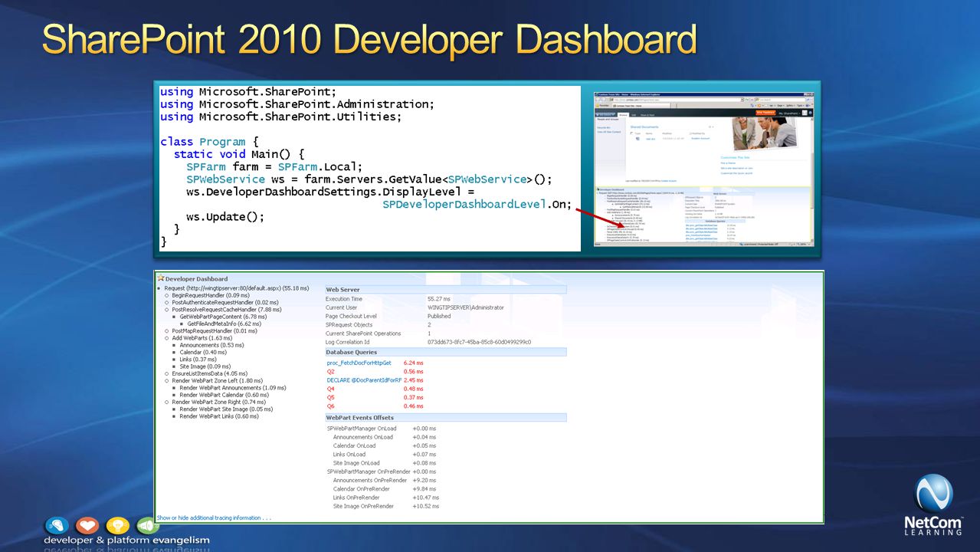Click ws.Update() in the code snippet

click(x=225, y=217)
